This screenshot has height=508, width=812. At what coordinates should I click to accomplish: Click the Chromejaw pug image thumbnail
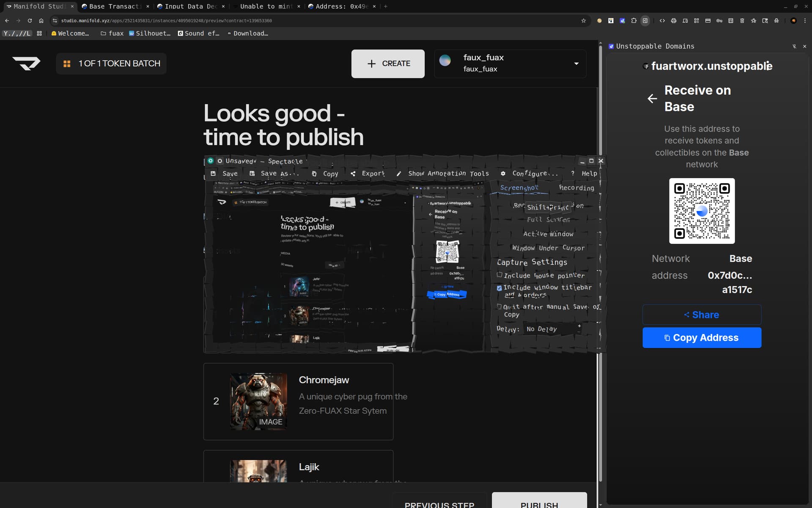(258, 401)
